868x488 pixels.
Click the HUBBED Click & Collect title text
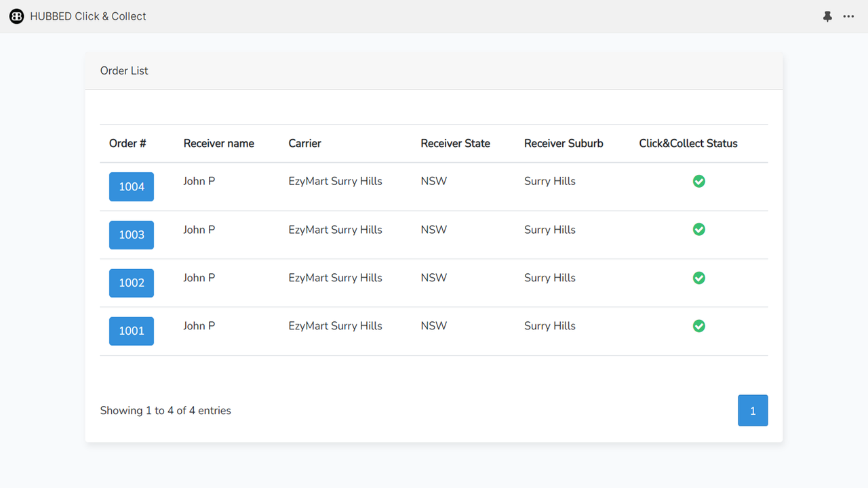[x=88, y=16]
